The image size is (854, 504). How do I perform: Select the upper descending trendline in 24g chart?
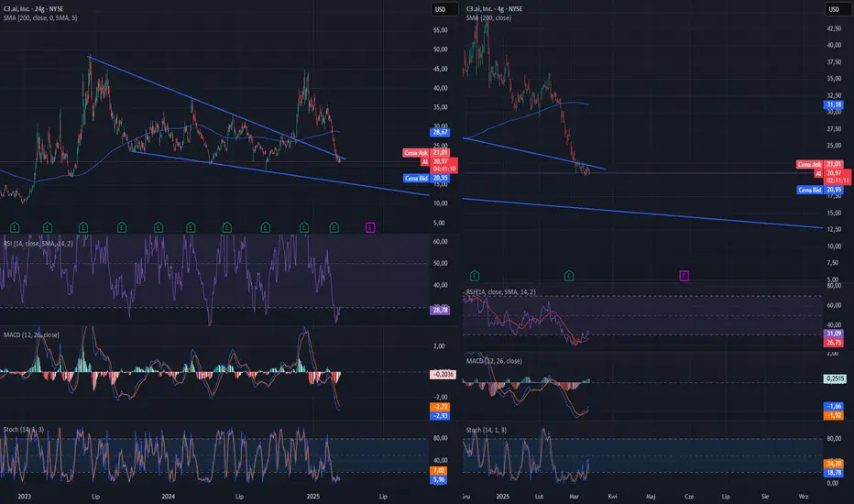click(x=218, y=109)
